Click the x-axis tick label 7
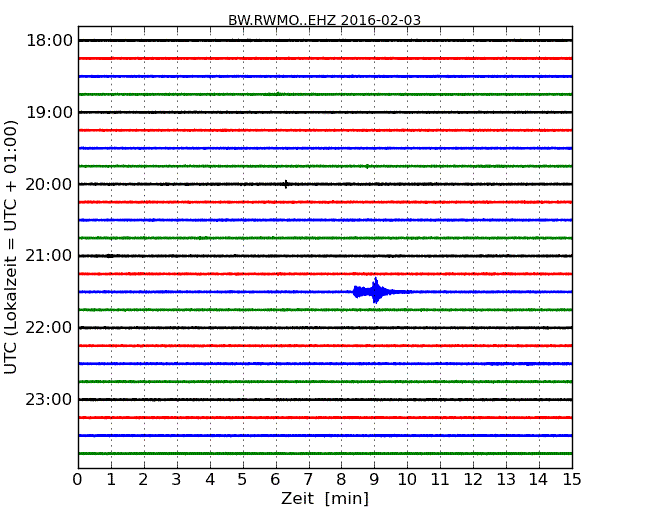This screenshot has width=650, height=520. coord(308,480)
